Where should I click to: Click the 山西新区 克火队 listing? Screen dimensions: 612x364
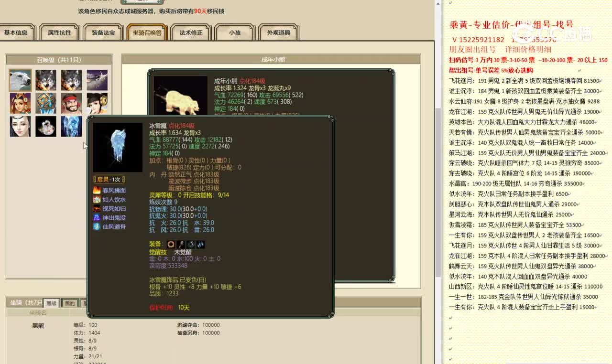pyautogui.click(x=526, y=286)
